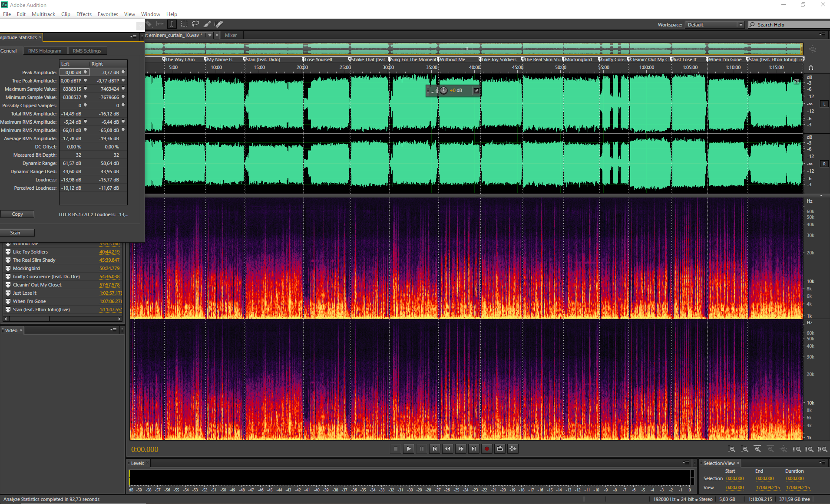Image resolution: width=830 pixels, height=504 pixels.
Task: Jump to left Peak Amplitude location marker
Action: tap(85, 72)
